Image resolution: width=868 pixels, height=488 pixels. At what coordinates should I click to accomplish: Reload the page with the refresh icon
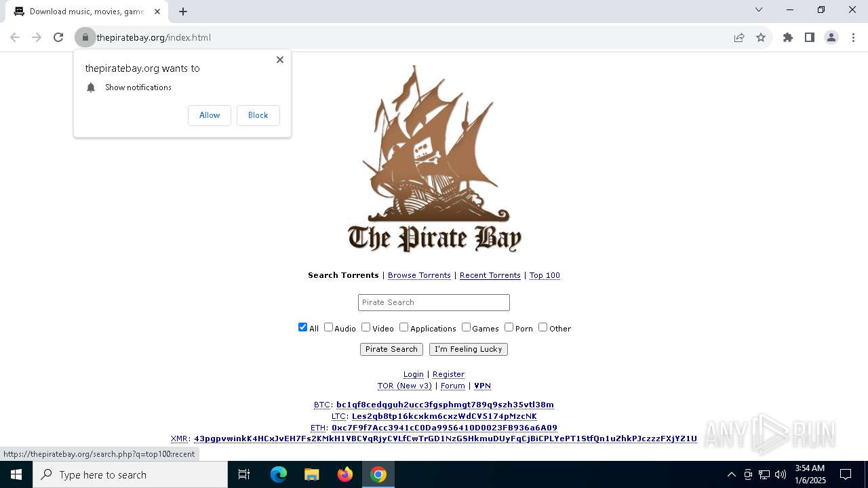click(58, 37)
